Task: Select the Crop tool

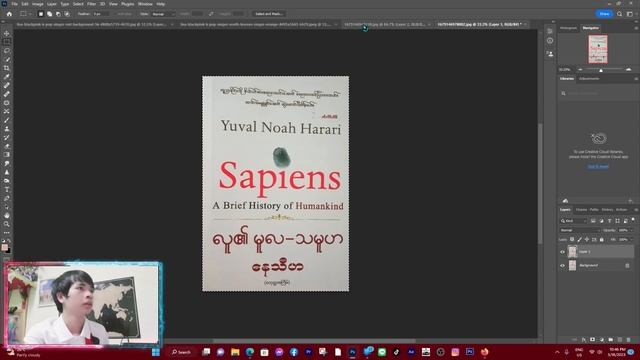Action: [7, 68]
